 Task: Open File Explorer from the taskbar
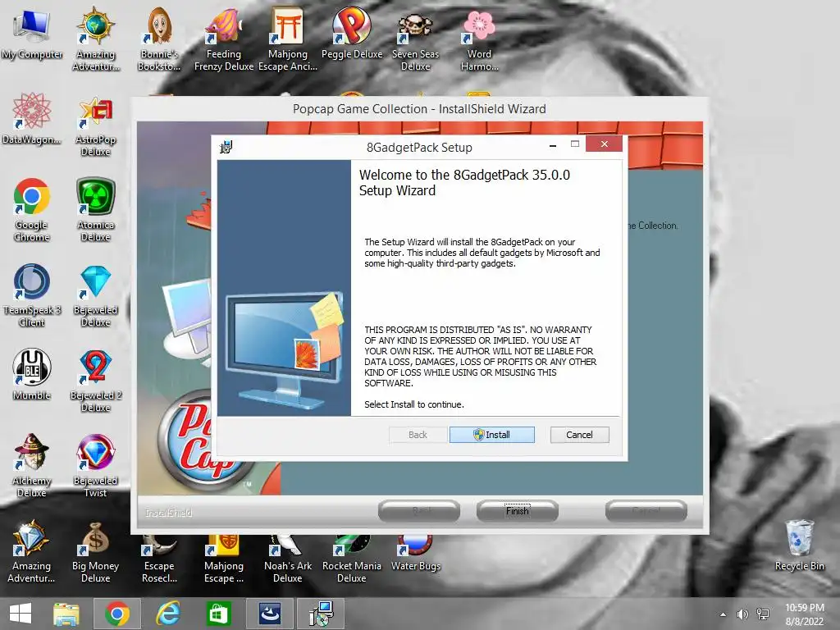[x=66, y=614]
